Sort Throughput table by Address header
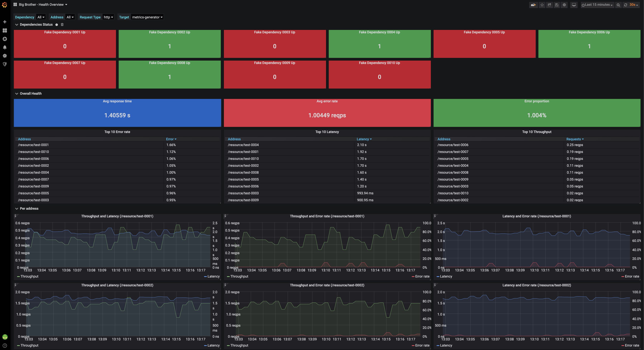 click(444, 139)
